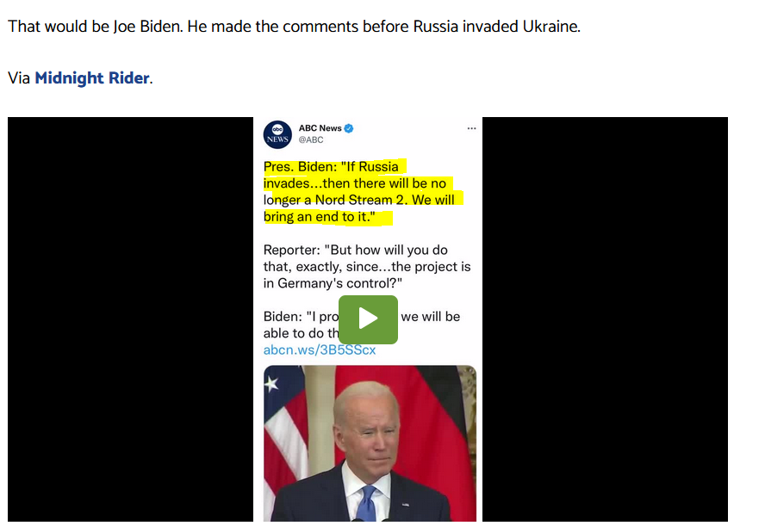Click the ABC News round logo avatar
The width and height of the screenshot is (765, 532).
277,134
